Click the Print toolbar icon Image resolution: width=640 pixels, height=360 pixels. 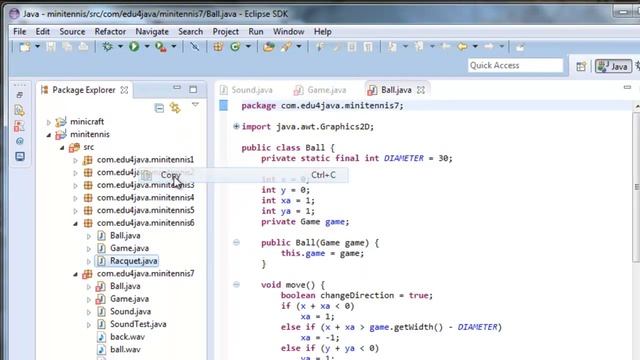point(83,47)
